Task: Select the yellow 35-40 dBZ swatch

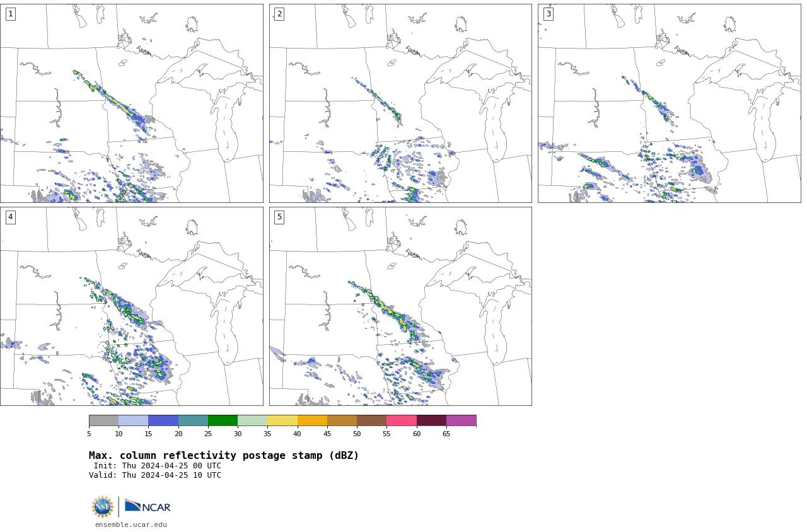Action: 282,420
